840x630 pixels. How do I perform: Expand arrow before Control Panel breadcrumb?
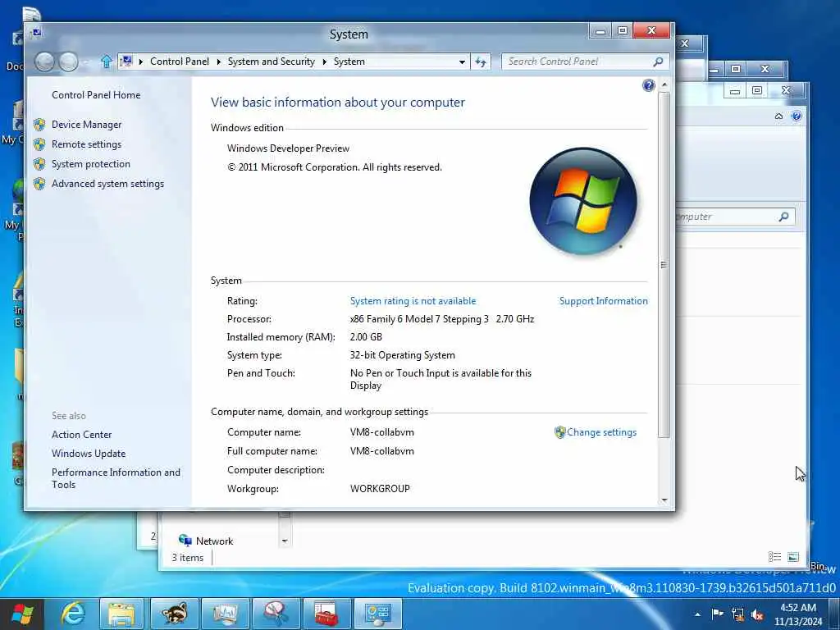click(141, 62)
